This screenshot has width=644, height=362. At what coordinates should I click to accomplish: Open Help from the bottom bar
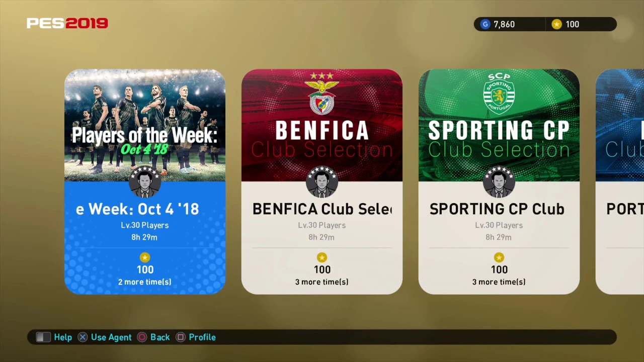63,337
